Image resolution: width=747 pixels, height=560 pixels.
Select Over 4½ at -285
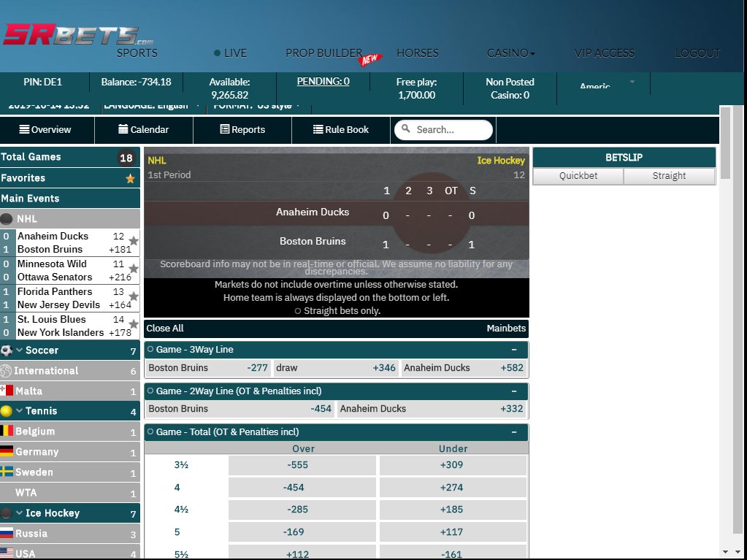[302, 510]
